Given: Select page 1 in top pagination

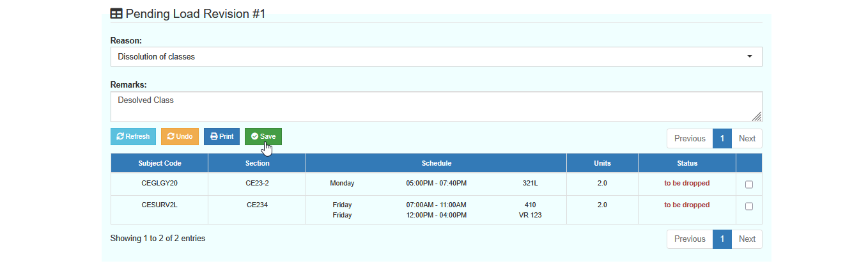Looking at the screenshot, I should pyautogui.click(x=722, y=139).
